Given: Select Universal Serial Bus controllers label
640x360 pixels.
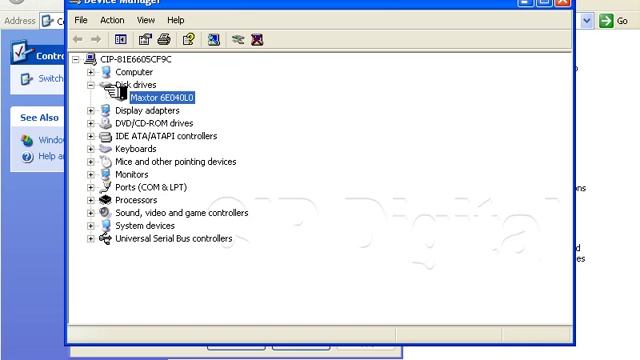Looking at the screenshot, I should 173,238.
